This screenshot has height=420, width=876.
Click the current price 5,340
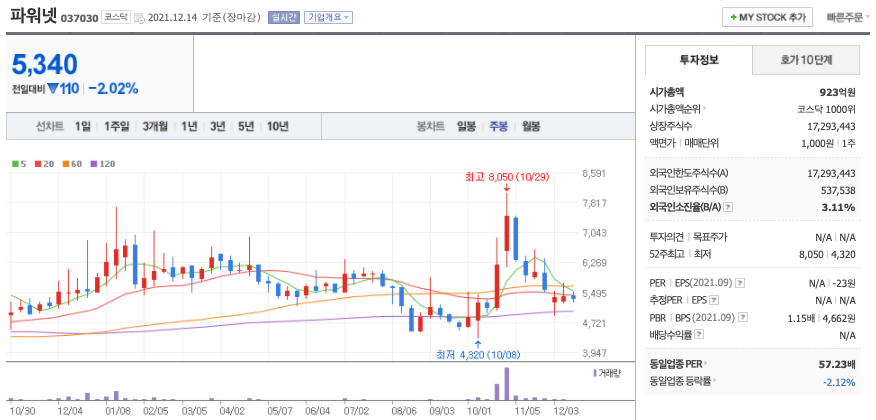click(x=45, y=65)
